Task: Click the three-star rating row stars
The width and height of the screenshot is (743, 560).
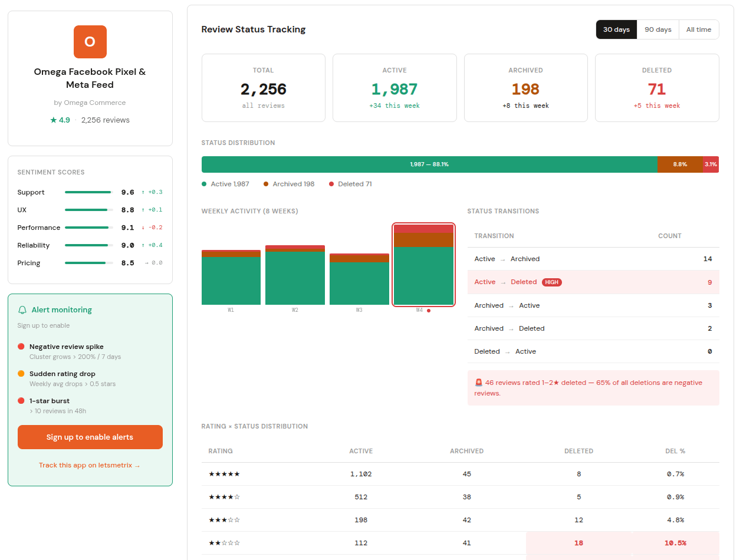Action: [224, 520]
